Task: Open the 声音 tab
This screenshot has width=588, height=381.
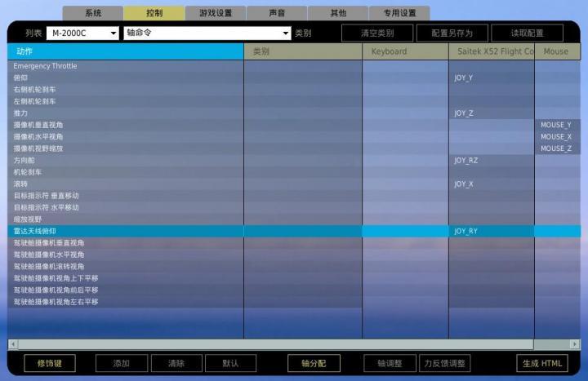Action: (x=277, y=13)
